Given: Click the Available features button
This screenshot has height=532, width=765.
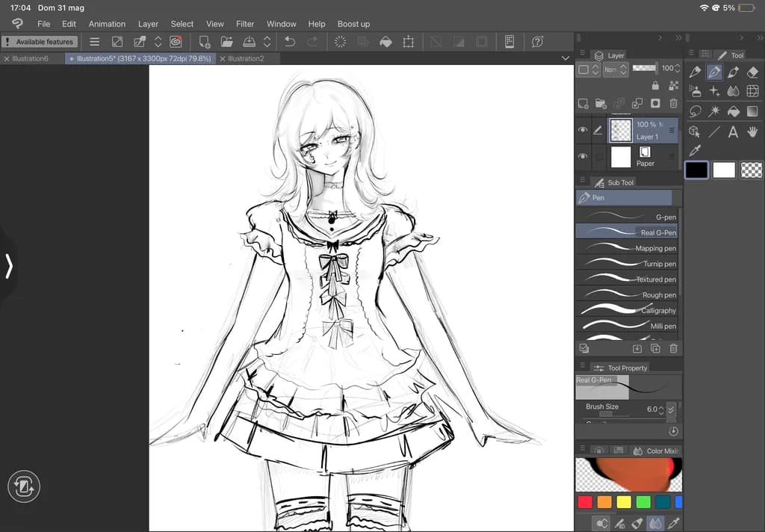Looking at the screenshot, I should 40,42.
